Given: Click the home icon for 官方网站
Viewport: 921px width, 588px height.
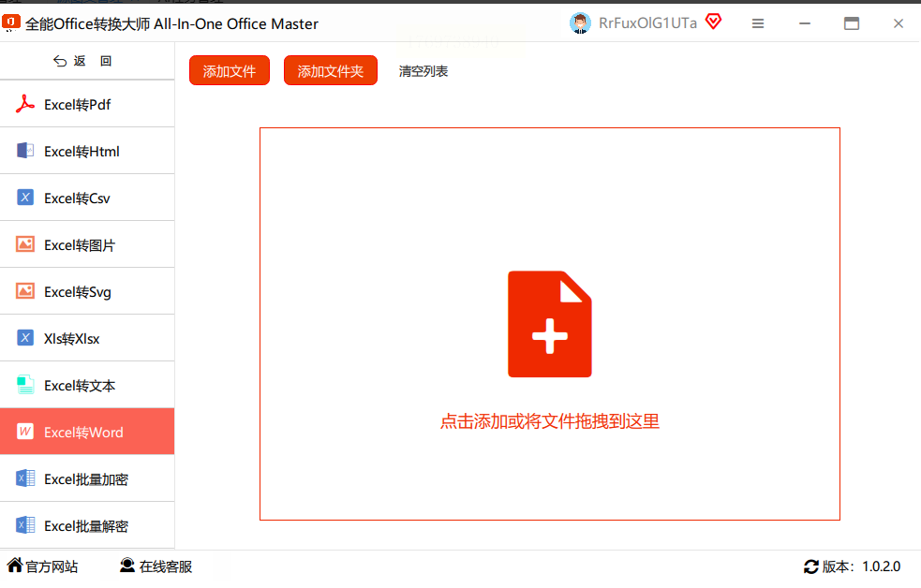Looking at the screenshot, I should tap(15, 566).
